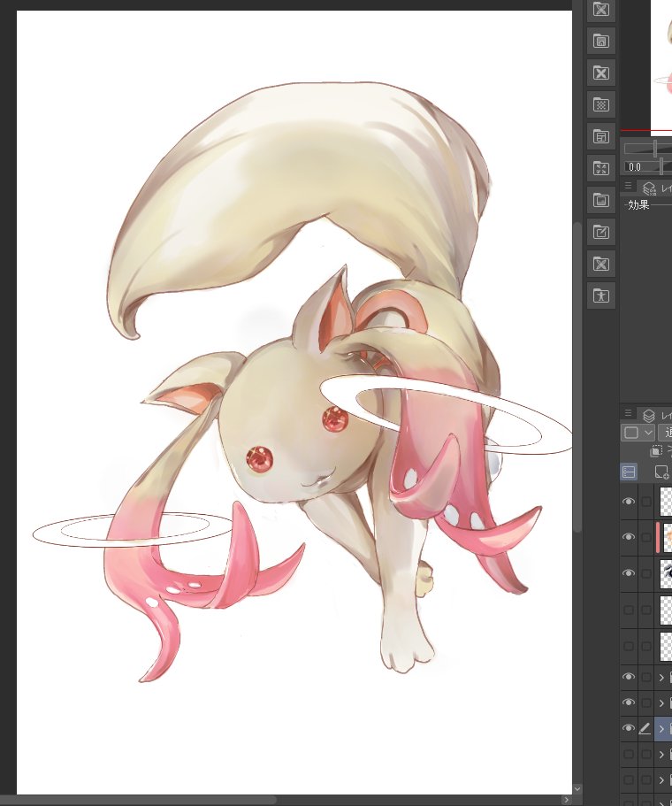Select the layer thumbnail with orange sketch
Viewport: 672px width, 806px height.
click(667, 537)
